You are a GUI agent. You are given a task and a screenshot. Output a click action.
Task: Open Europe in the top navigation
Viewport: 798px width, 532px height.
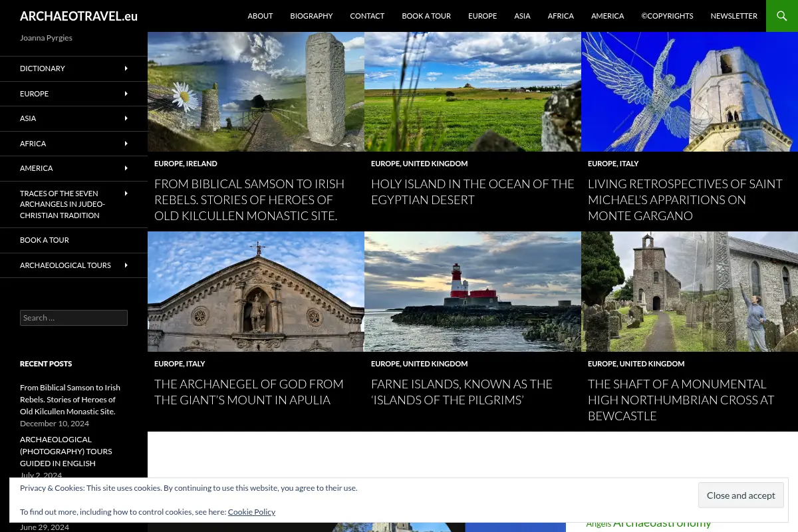(482, 16)
